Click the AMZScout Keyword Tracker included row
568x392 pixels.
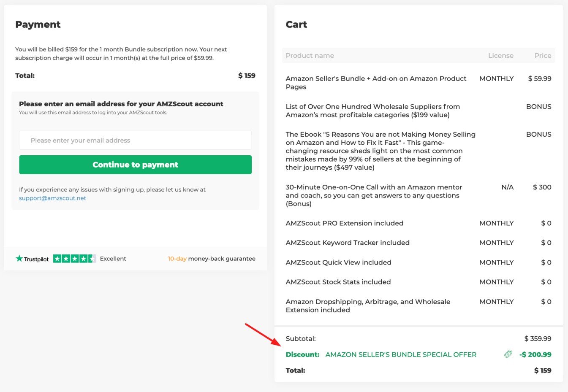click(x=419, y=243)
